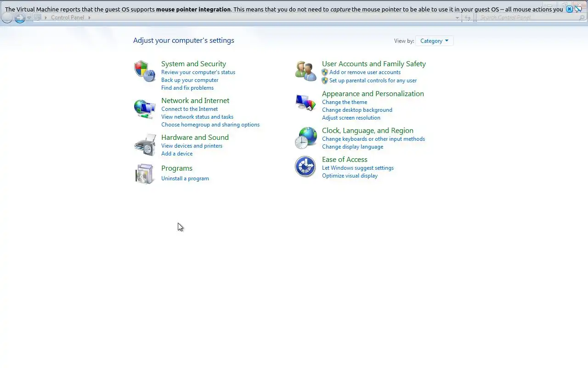The width and height of the screenshot is (588, 368).
Task: Open User Accounts and Family Safety heading
Action: pos(374,64)
